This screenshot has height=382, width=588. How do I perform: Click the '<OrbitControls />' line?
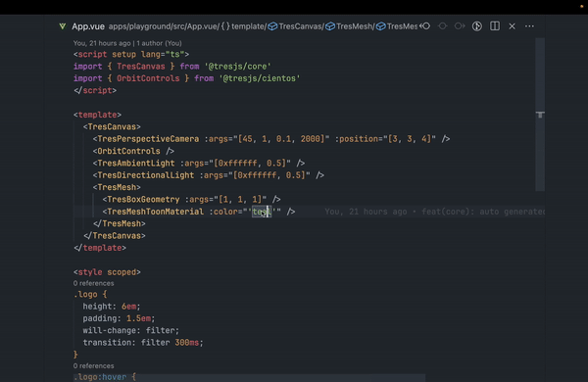pyautogui.click(x=133, y=151)
